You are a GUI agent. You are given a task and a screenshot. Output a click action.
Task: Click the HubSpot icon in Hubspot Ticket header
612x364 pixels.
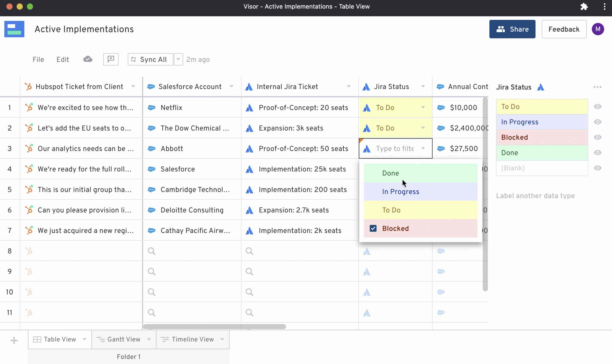pos(28,86)
